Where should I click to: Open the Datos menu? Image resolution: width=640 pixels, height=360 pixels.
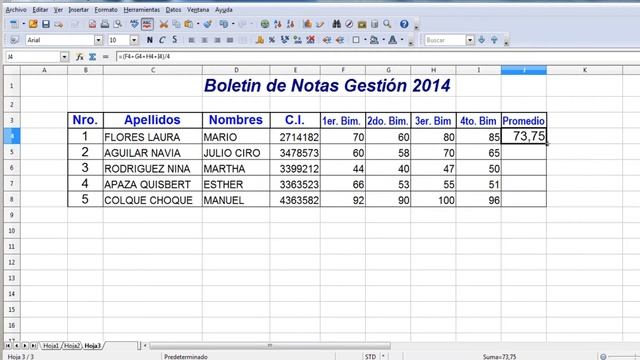(x=173, y=9)
